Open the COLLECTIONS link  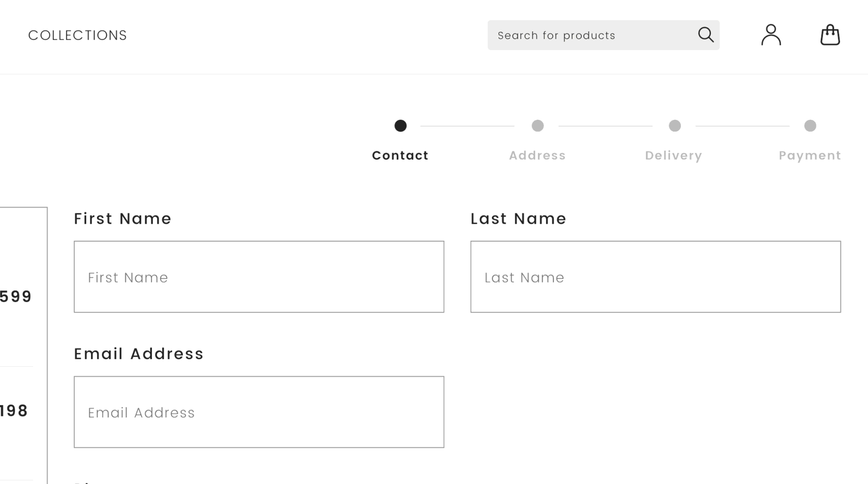tap(78, 35)
